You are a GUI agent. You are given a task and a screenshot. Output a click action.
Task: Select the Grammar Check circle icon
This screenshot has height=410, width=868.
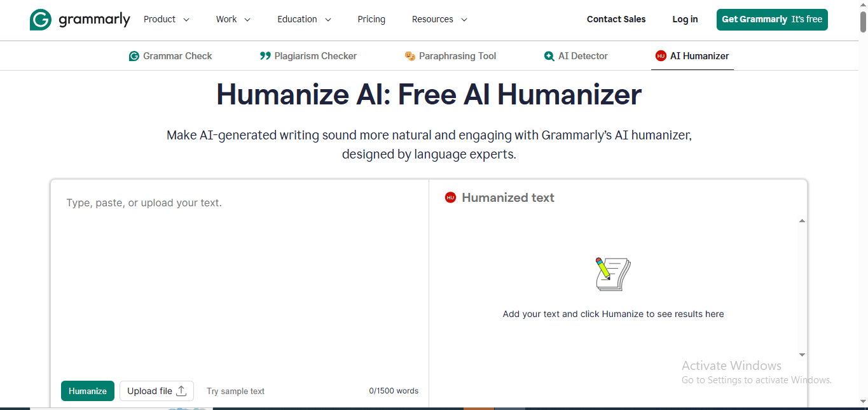[x=134, y=56]
